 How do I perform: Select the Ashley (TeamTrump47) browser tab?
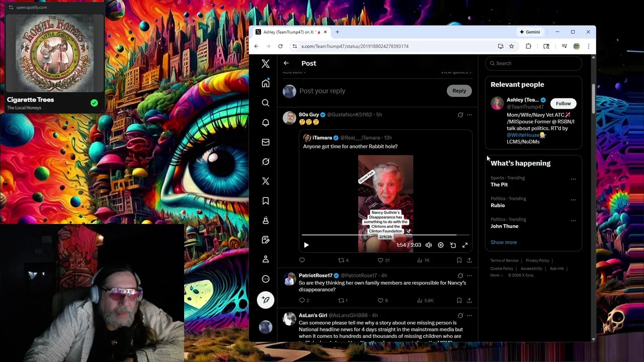(x=291, y=32)
